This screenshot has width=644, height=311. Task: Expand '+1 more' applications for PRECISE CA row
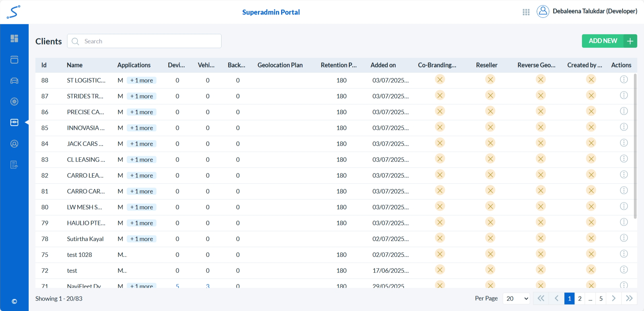[x=141, y=112]
